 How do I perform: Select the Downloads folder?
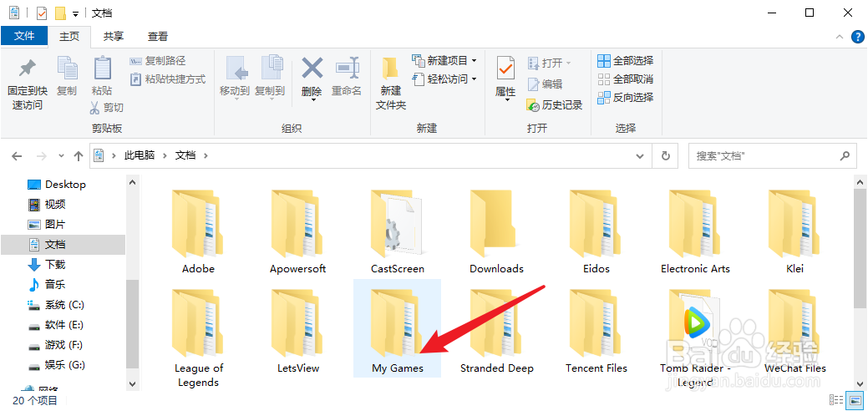496,231
